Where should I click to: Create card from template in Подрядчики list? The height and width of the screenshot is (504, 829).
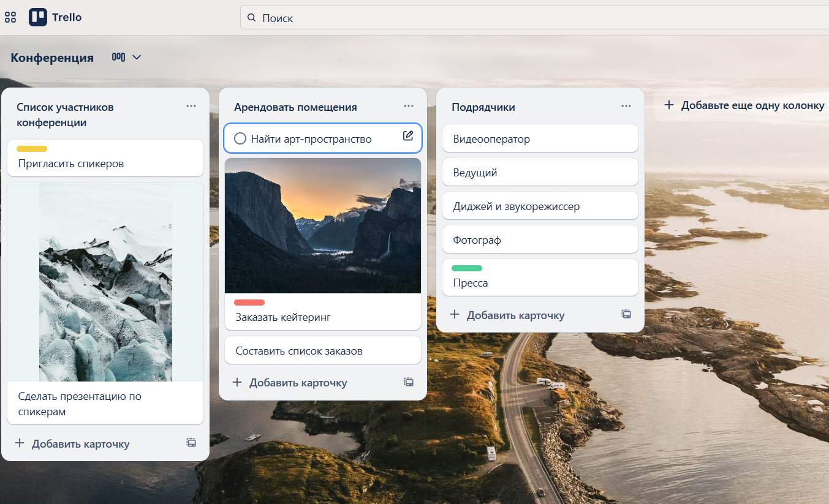point(626,314)
